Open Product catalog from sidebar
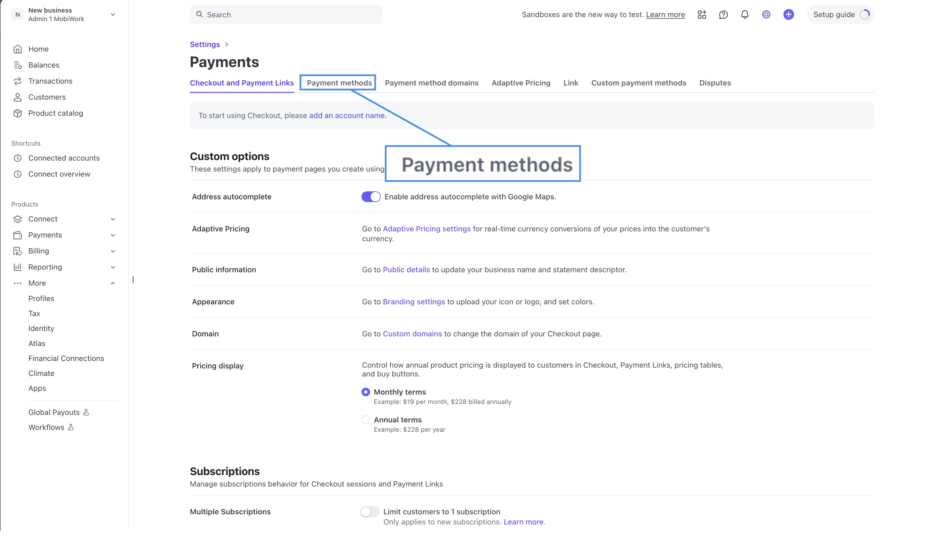 (56, 113)
